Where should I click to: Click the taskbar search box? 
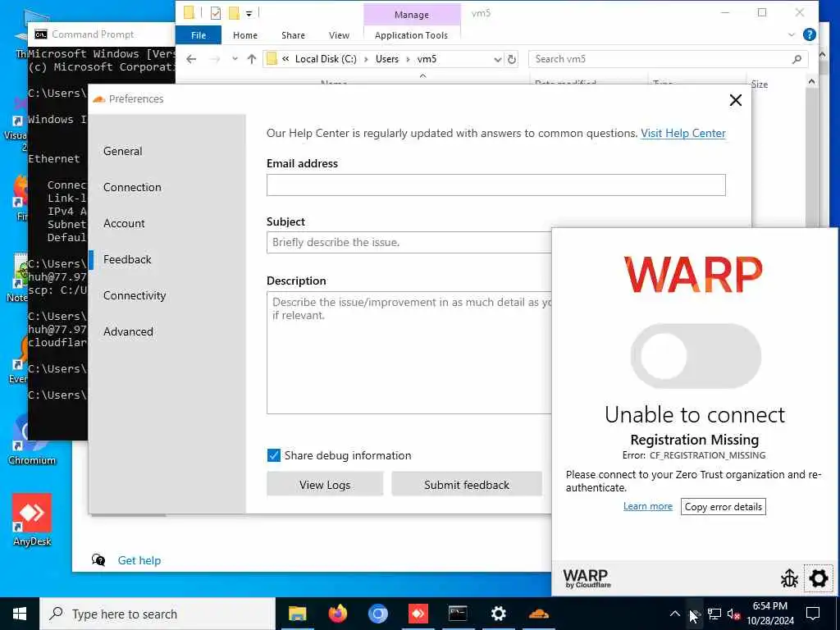[x=157, y=614]
